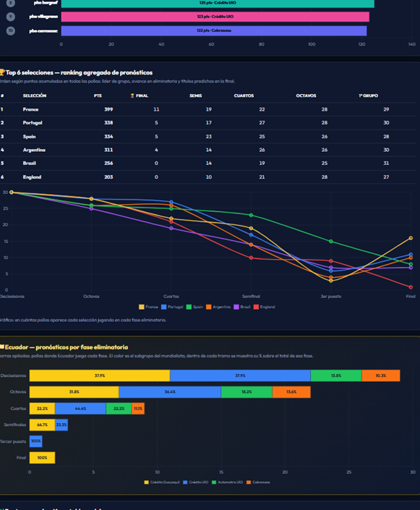Screen dimensions: 420x510
Task: Click the trophy icon in the FINAL header
Action: (132, 95)
